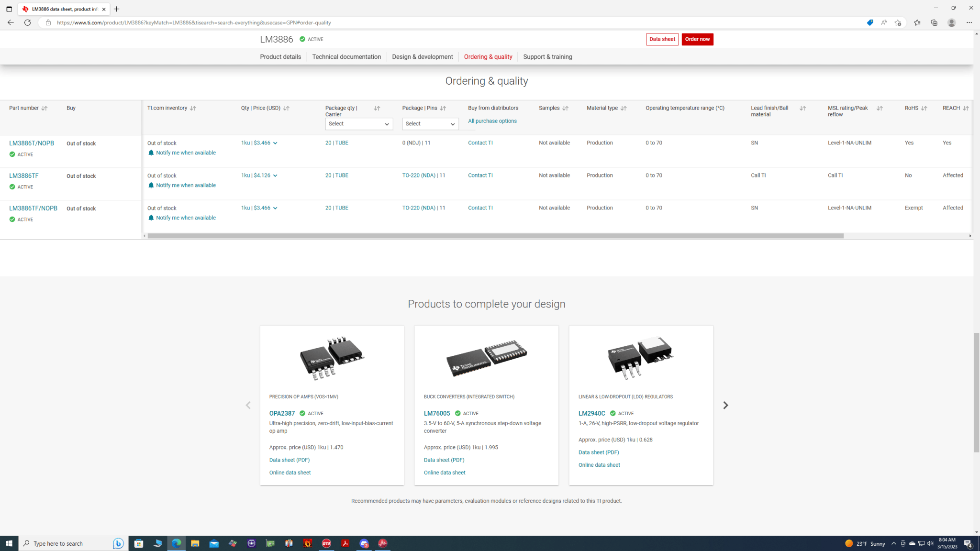
Task: Open browser favorites star icon
Action: click(x=917, y=22)
